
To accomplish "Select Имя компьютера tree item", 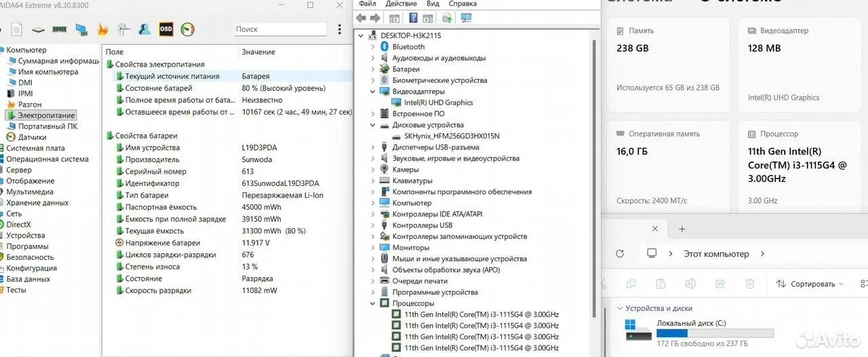I will tap(42, 72).
